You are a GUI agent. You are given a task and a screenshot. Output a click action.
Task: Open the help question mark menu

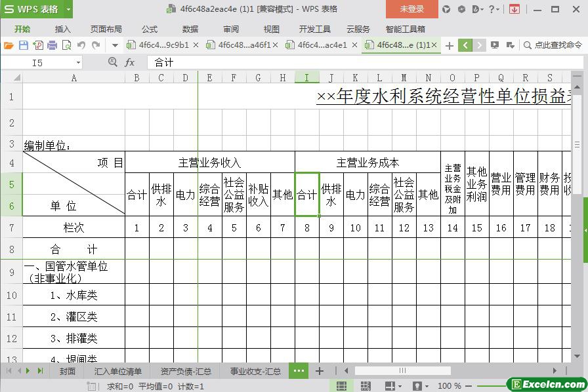click(494, 9)
